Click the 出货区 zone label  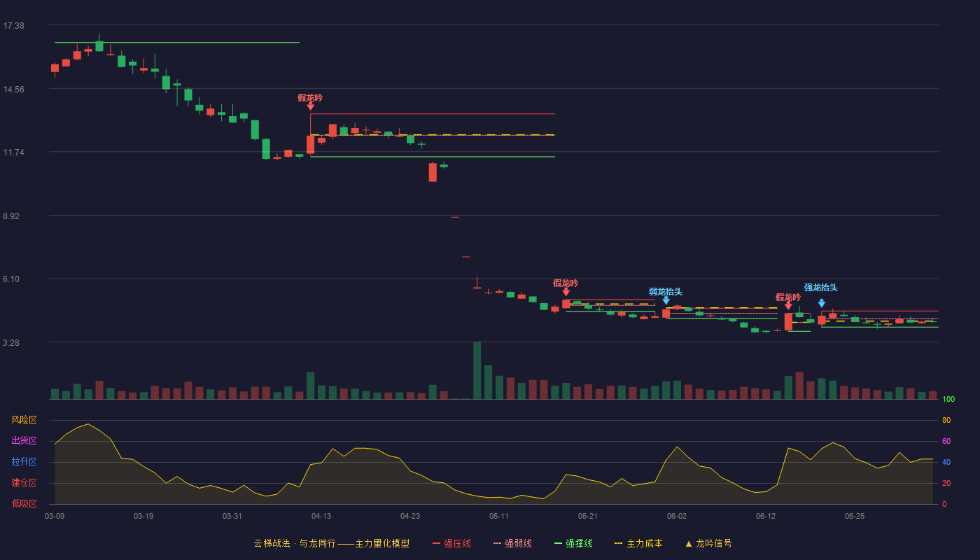point(24,441)
